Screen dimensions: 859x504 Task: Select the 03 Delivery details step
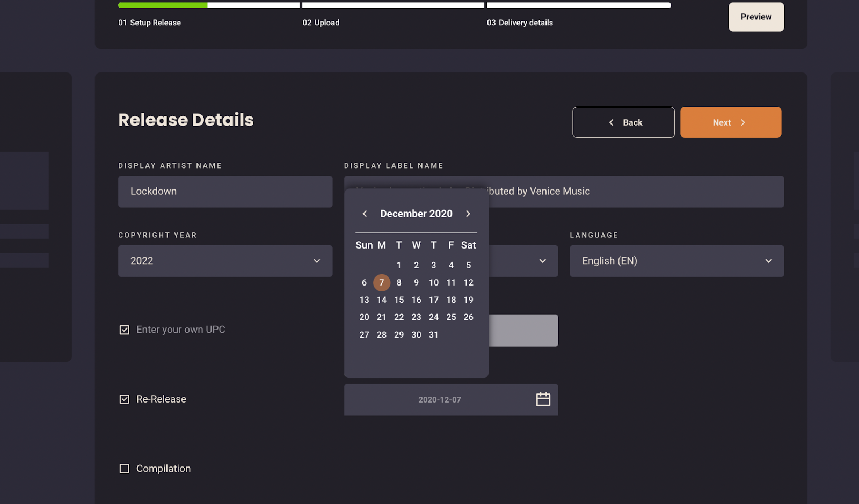(x=520, y=23)
